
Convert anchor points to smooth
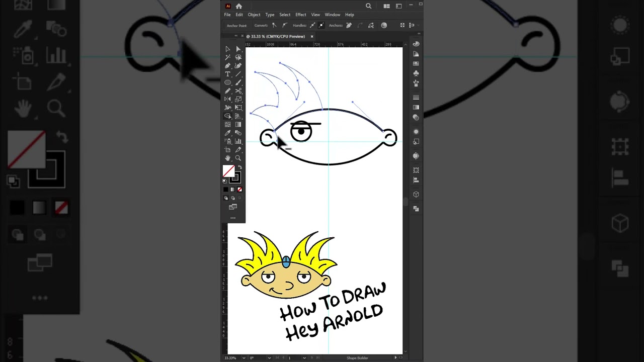click(285, 25)
